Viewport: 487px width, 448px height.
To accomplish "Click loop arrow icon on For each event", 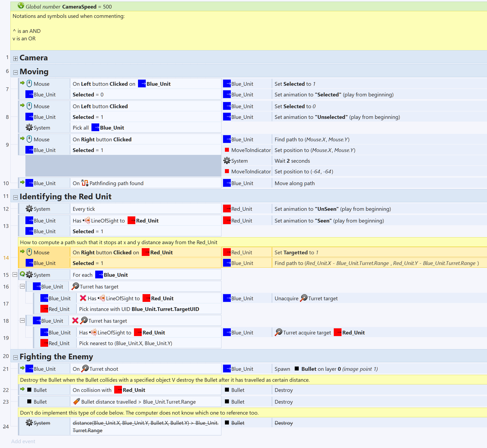I will click(22, 274).
